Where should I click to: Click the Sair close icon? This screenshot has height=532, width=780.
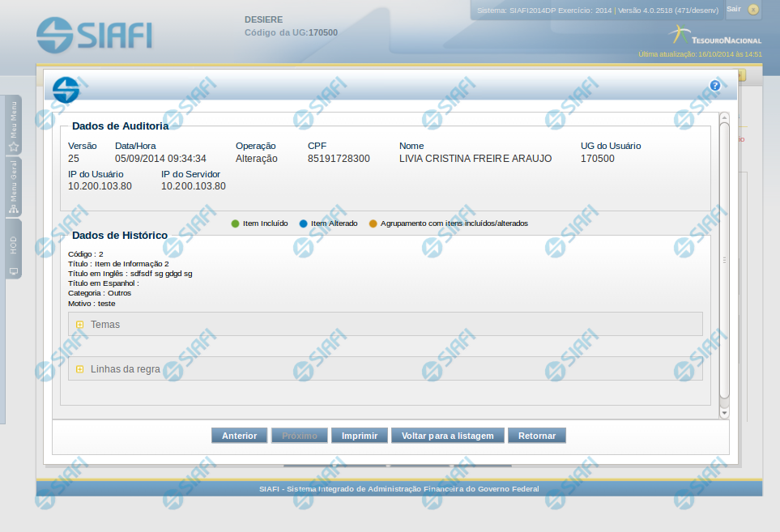(753, 10)
